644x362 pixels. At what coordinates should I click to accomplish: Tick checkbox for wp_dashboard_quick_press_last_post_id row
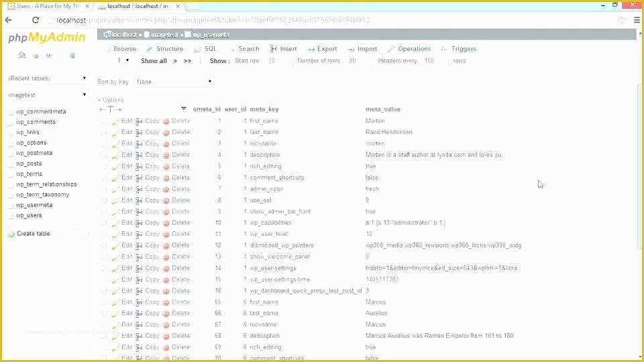[104, 291]
